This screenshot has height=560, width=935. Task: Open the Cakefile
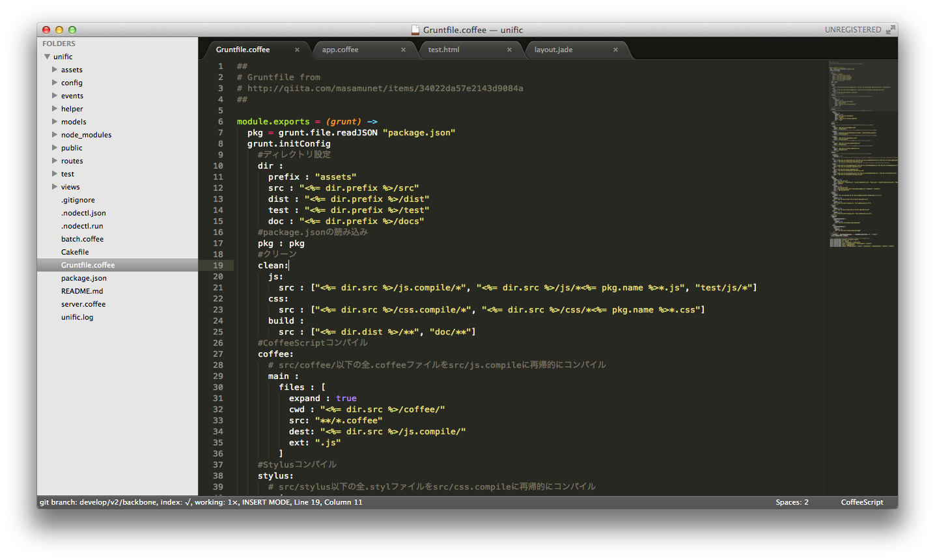(x=75, y=252)
